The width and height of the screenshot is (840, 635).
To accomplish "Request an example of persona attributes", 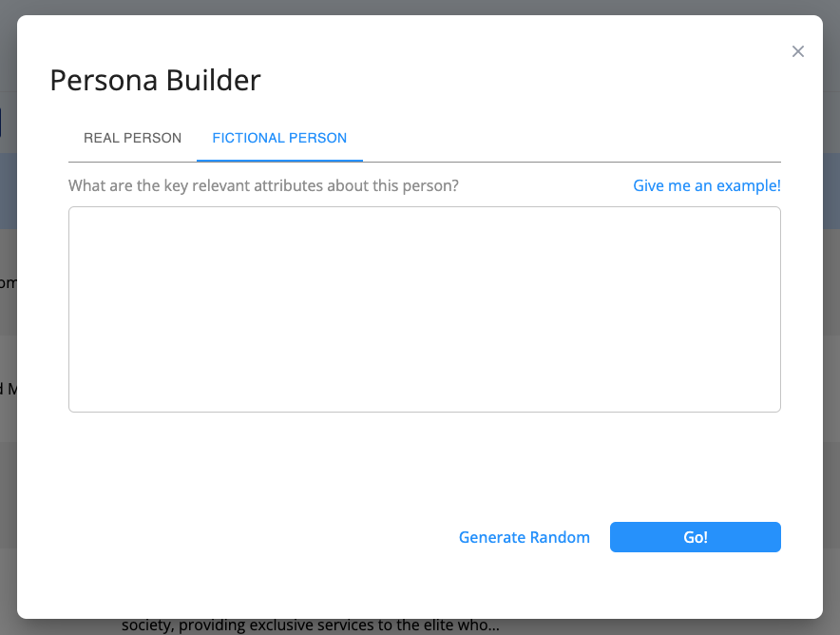I will [707, 185].
